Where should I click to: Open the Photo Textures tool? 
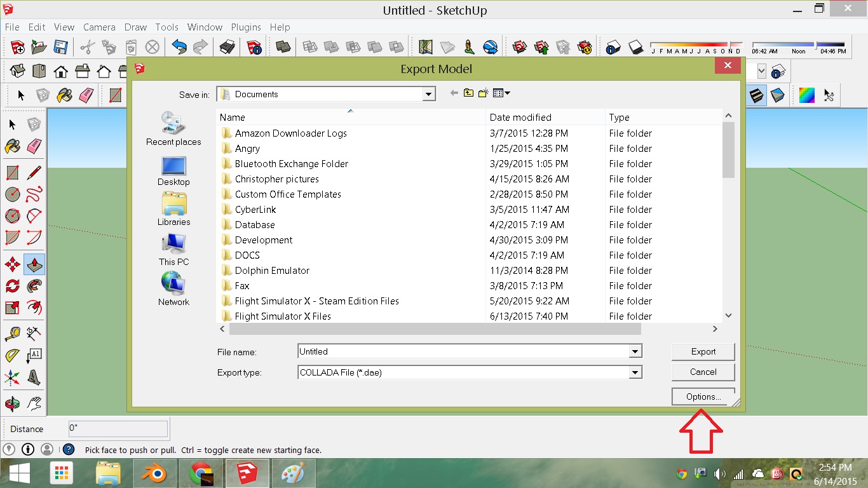point(469,47)
